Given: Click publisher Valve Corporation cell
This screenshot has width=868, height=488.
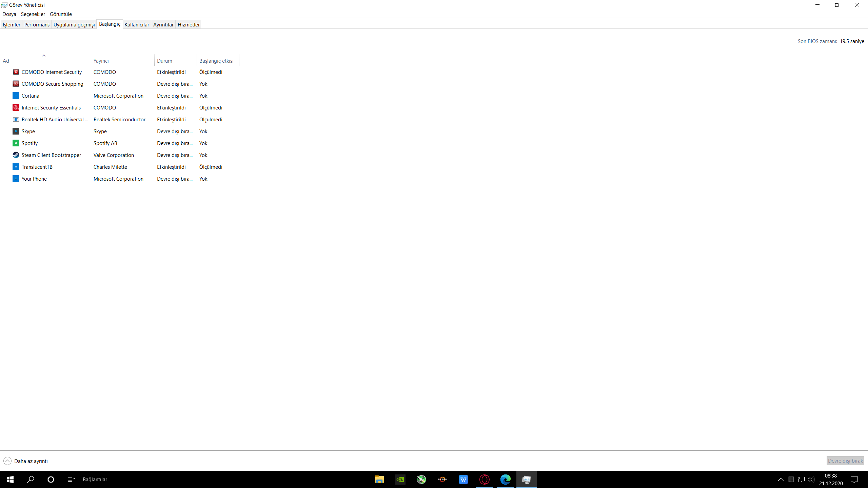Looking at the screenshot, I should tap(114, 155).
